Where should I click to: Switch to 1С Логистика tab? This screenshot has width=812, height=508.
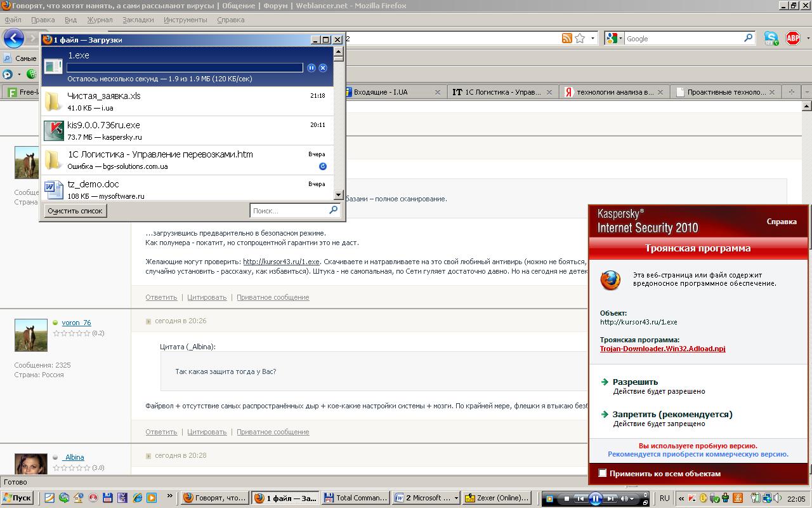(x=502, y=92)
